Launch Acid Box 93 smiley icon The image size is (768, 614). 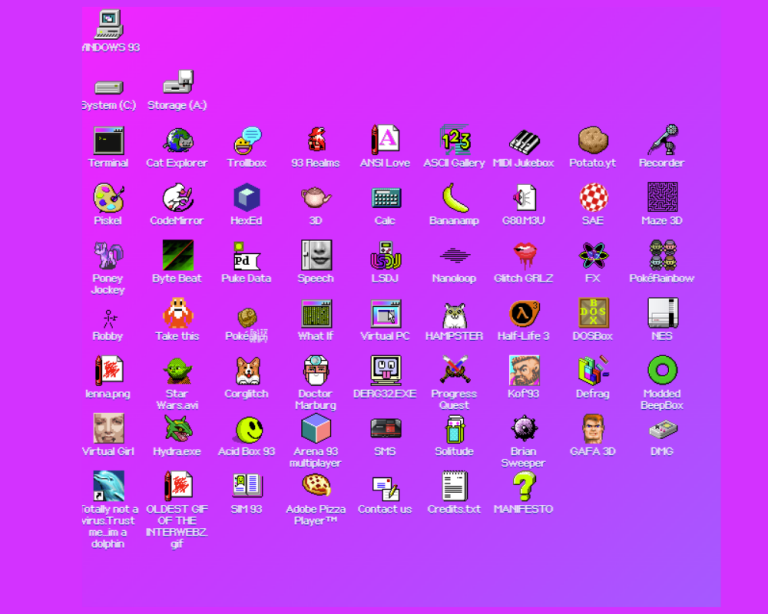pos(249,429)
